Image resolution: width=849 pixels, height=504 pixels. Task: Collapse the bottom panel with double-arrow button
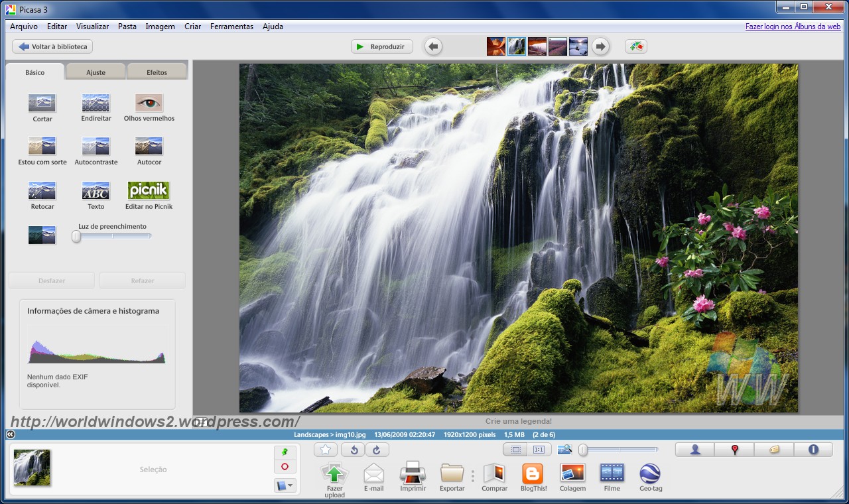pos(10,434)
